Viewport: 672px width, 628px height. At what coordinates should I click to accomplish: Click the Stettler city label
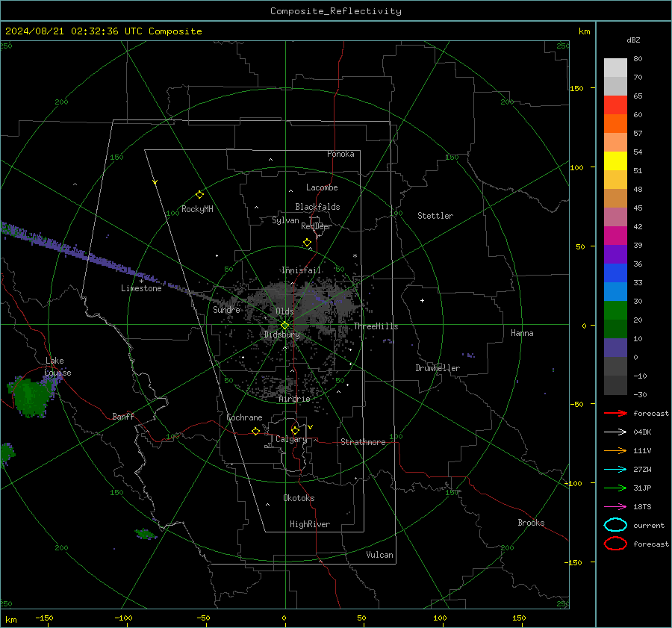[x=435, y=216]
